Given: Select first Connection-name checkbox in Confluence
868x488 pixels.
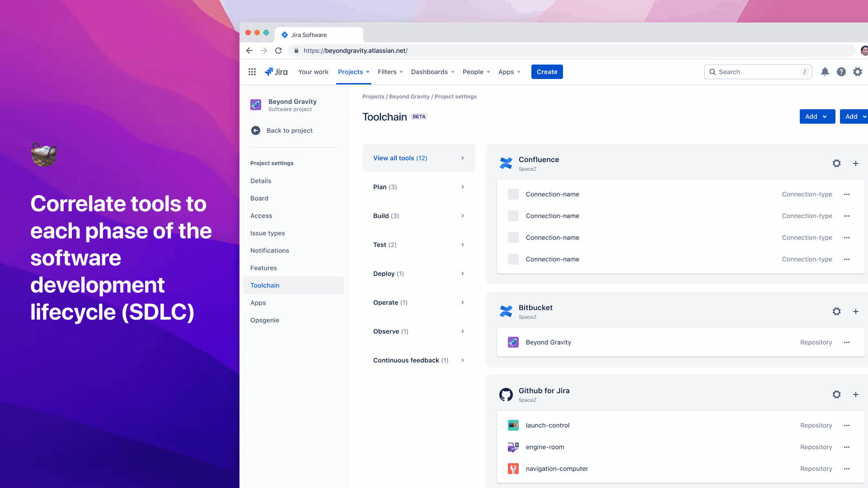Looking at the screenshot, I should [513, 194].
